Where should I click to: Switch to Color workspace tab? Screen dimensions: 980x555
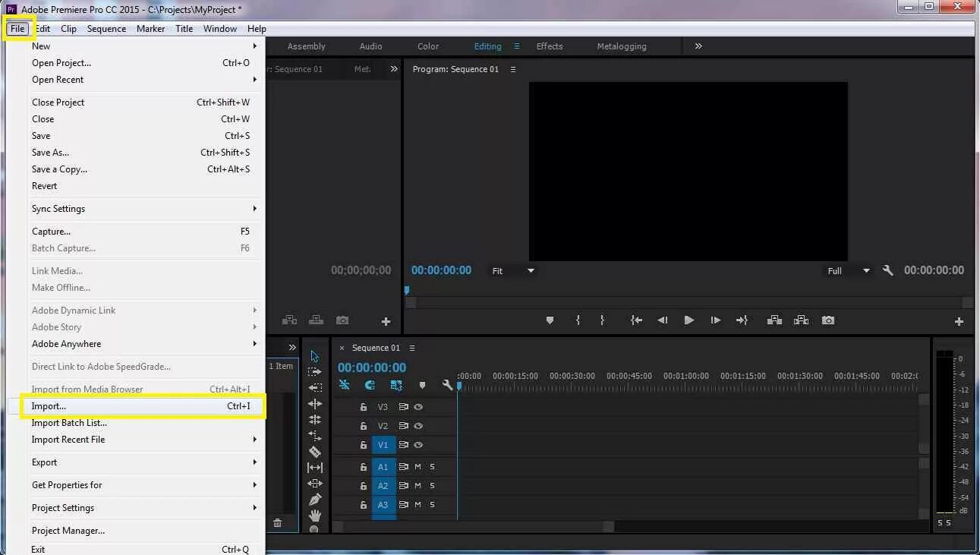tap(428, 46)
